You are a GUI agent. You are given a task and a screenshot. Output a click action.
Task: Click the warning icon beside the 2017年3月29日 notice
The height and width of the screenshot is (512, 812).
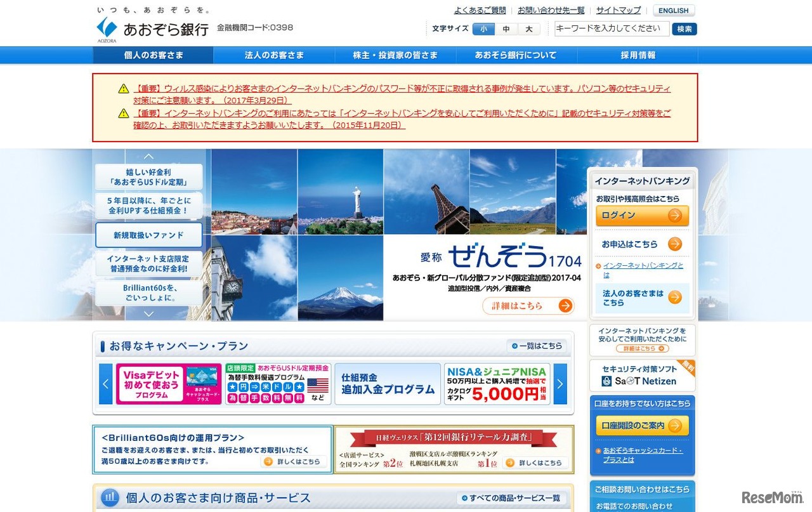[124, 89]
